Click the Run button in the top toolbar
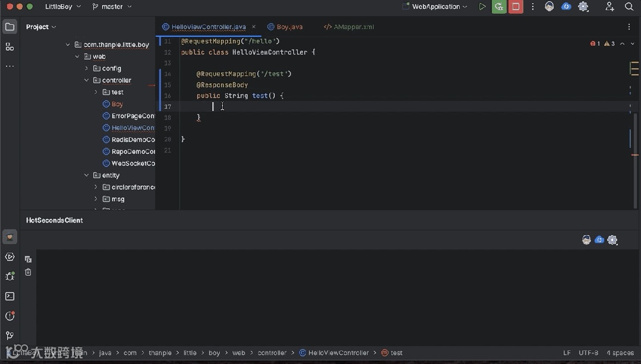The height and width of the screenshot is (364, 641). click(482, 7)
